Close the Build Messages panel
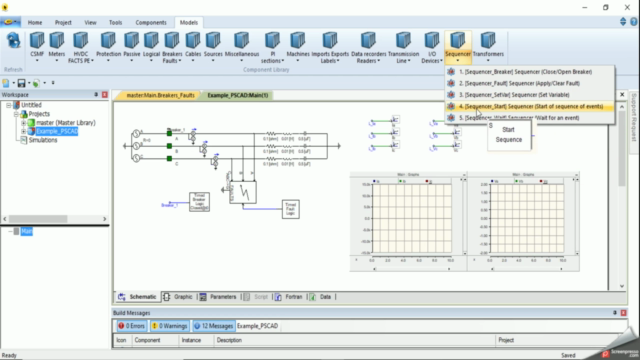Screen dimensions: 640x360 coord(624,313)
